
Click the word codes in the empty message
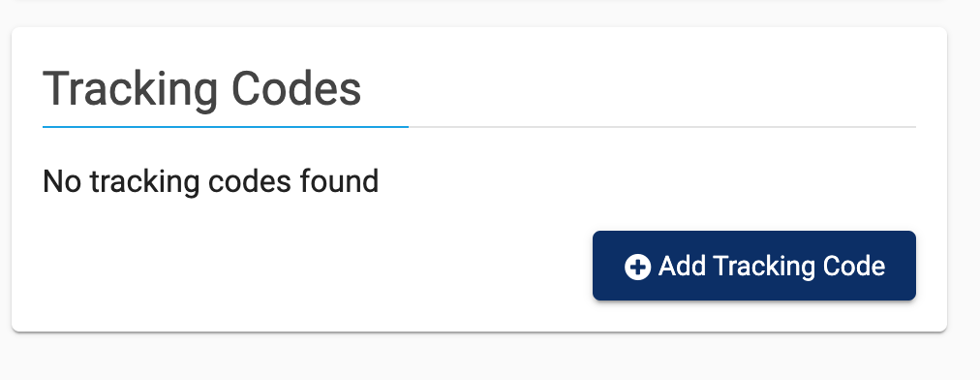[250, 181]
